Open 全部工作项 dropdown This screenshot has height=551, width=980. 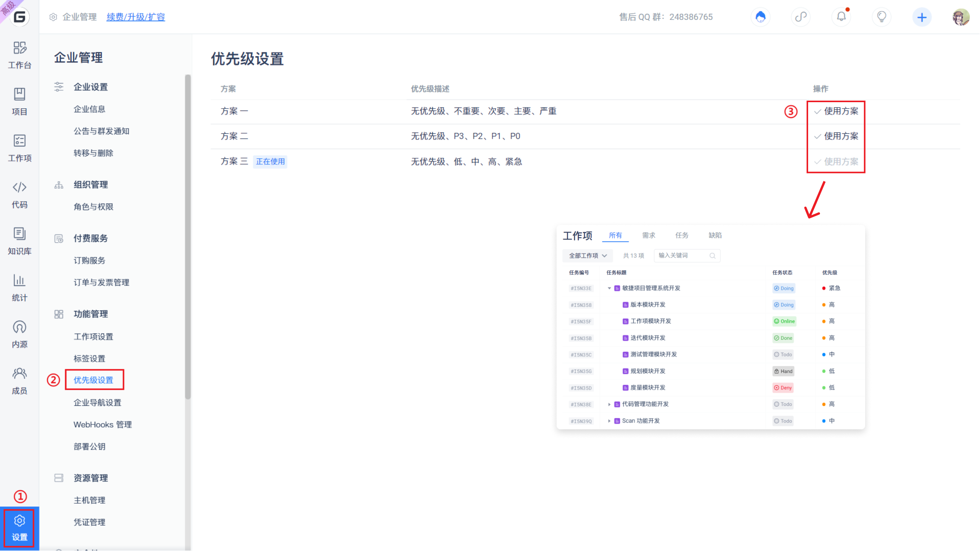pyautogui.click(x=588, y=256)
